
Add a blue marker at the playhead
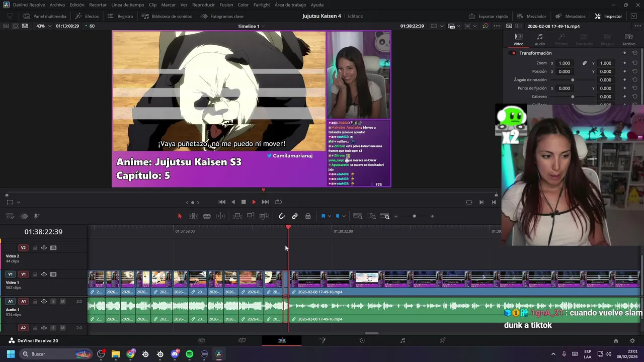[x=338, y=216]
